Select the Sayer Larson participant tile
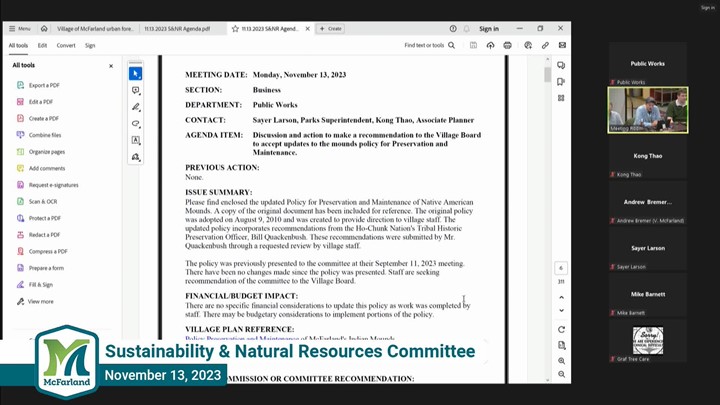This screenshot has height=405, width=720. pos(648,248)
